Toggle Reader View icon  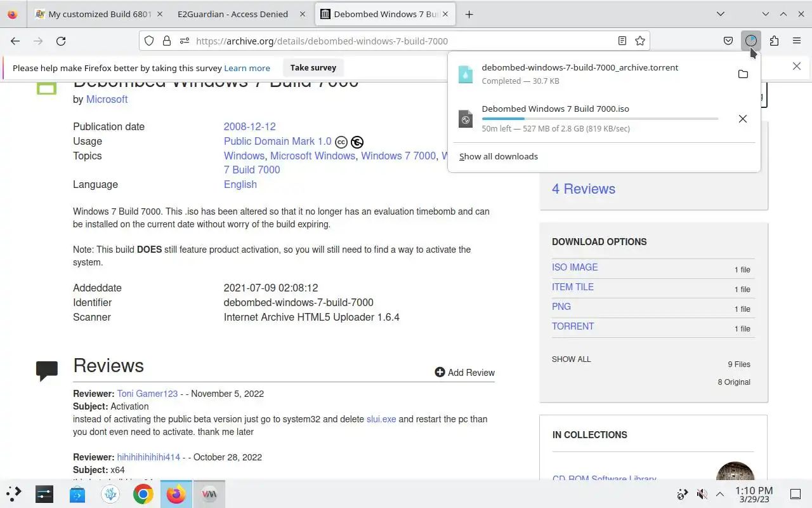pos(622,41)
